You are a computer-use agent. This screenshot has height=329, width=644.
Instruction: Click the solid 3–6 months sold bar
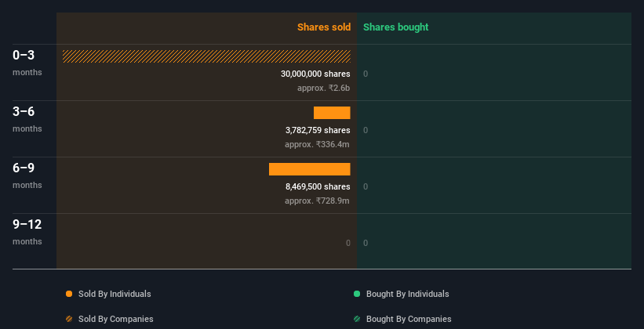332,113
